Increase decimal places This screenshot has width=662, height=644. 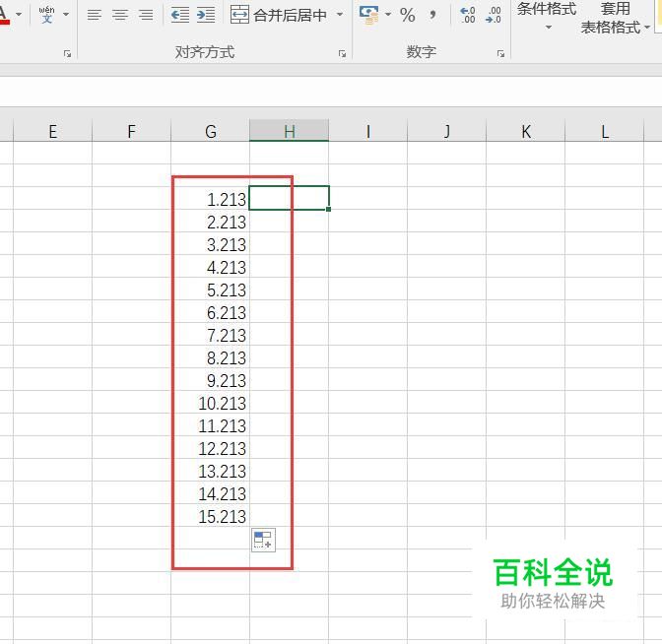(x=468, y=15)
